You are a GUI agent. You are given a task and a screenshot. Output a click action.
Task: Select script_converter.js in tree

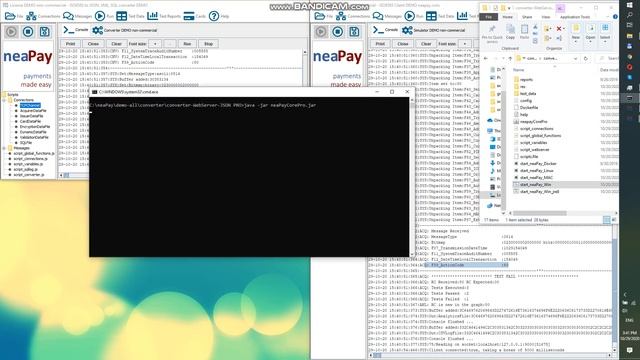tap(29, 175)
